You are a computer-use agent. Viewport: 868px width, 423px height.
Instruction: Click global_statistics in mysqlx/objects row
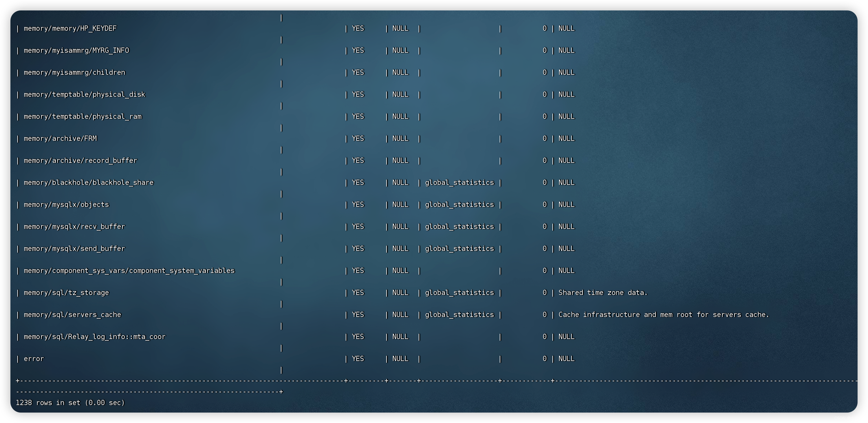459,205
